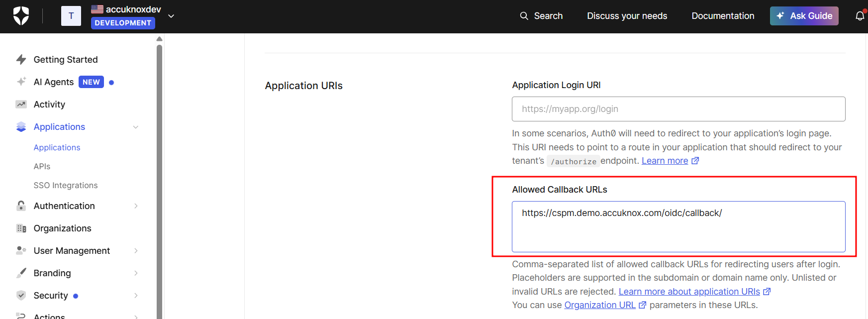Click the AI Agents sparkle icon

click(21, 82)
